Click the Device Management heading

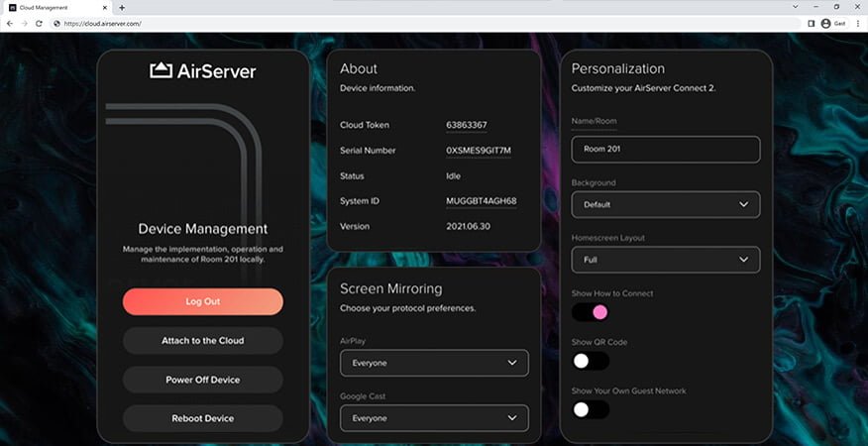tap(202, 229)
